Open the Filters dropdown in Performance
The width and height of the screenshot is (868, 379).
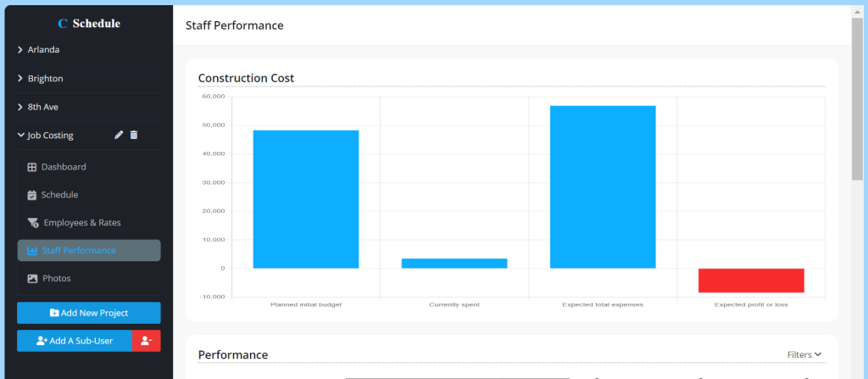pyautogui.click(x=804, y=354)
